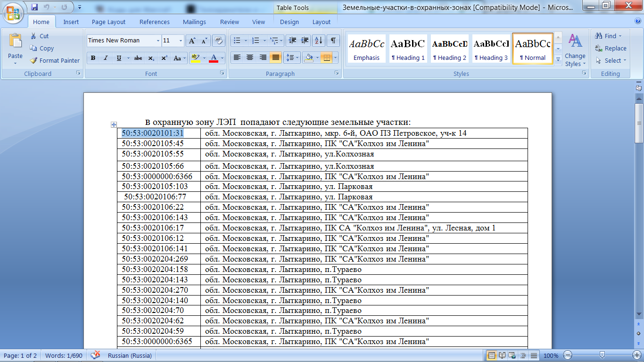Open the Table Tools Design tab
644x362 pixels.
289,22
